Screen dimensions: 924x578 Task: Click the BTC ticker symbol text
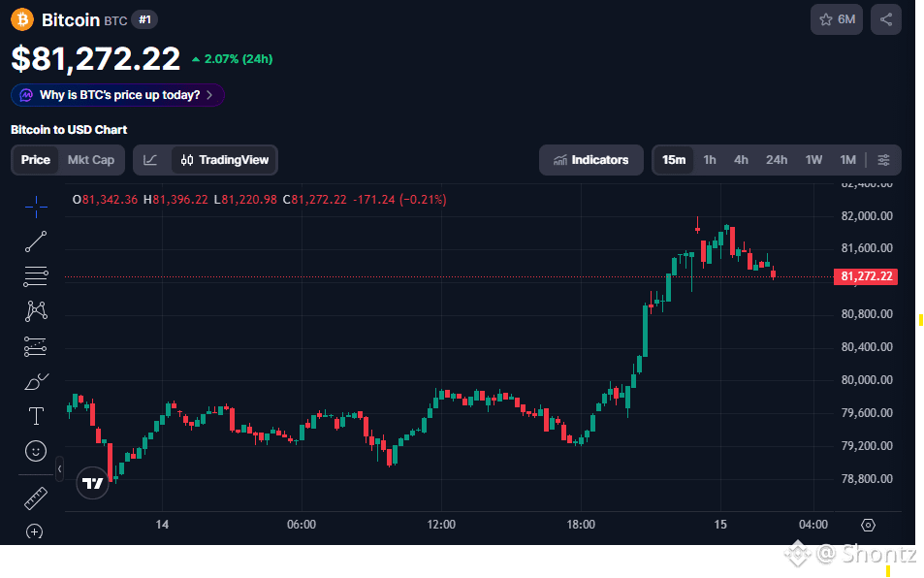[115, 21]
